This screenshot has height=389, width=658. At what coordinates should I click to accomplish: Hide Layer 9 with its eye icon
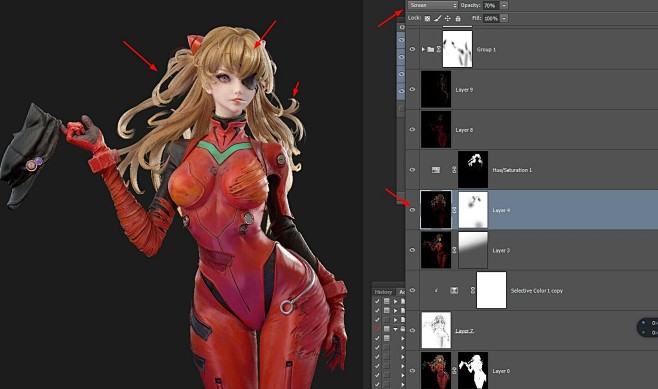[412, 89]
